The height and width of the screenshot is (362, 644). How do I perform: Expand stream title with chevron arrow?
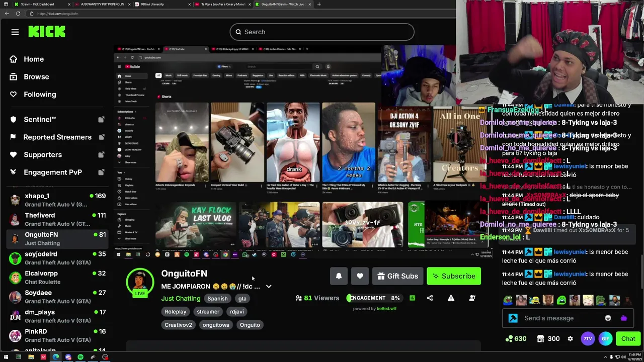269,287
